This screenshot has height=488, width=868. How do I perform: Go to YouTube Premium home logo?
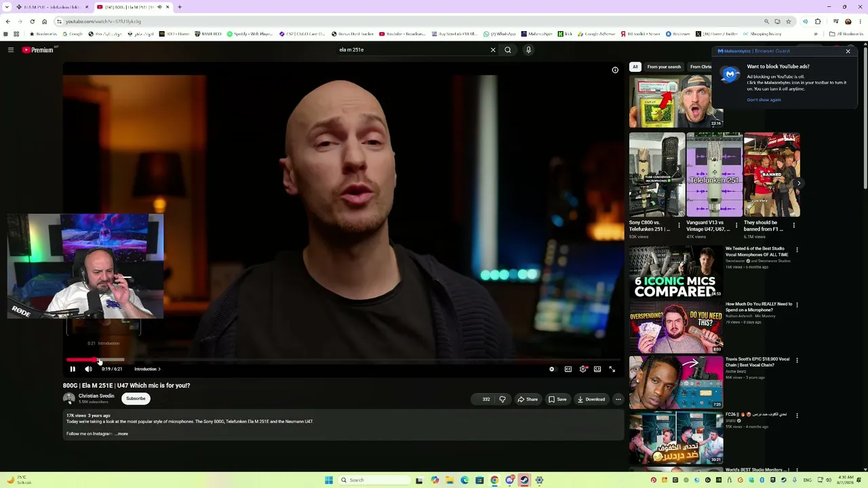[x=38, y=49]
